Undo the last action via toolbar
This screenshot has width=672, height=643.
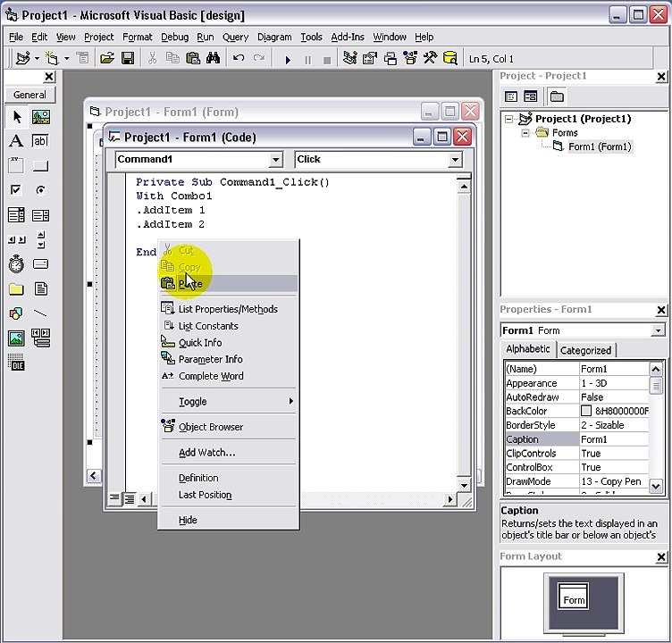coord(239,58)
